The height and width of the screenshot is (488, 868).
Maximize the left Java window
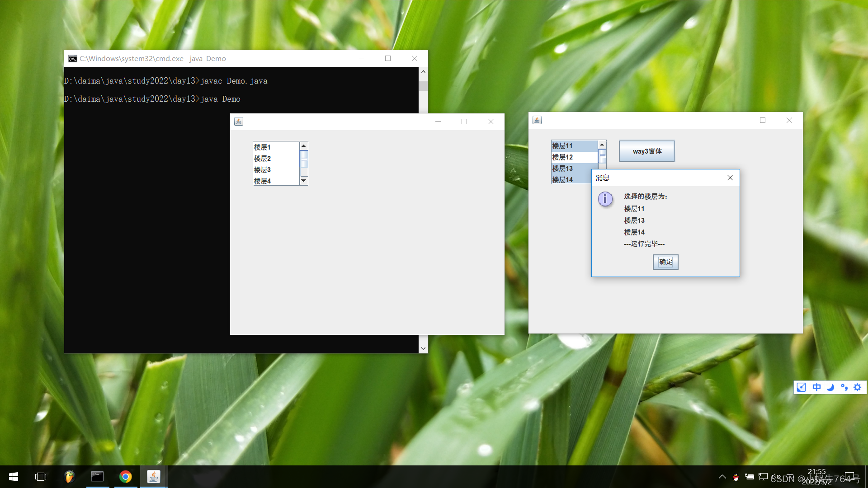click(x=464, y=122)
